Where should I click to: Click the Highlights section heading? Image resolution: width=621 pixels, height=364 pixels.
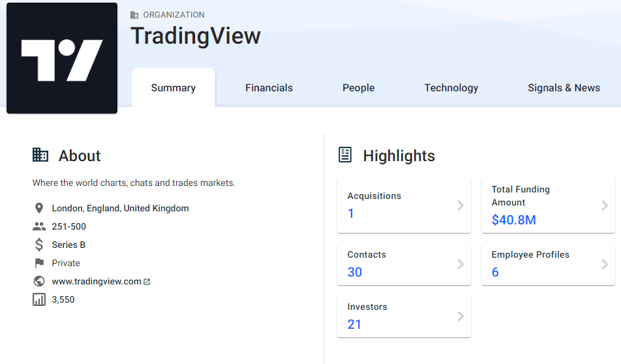[x=399, y=156]
